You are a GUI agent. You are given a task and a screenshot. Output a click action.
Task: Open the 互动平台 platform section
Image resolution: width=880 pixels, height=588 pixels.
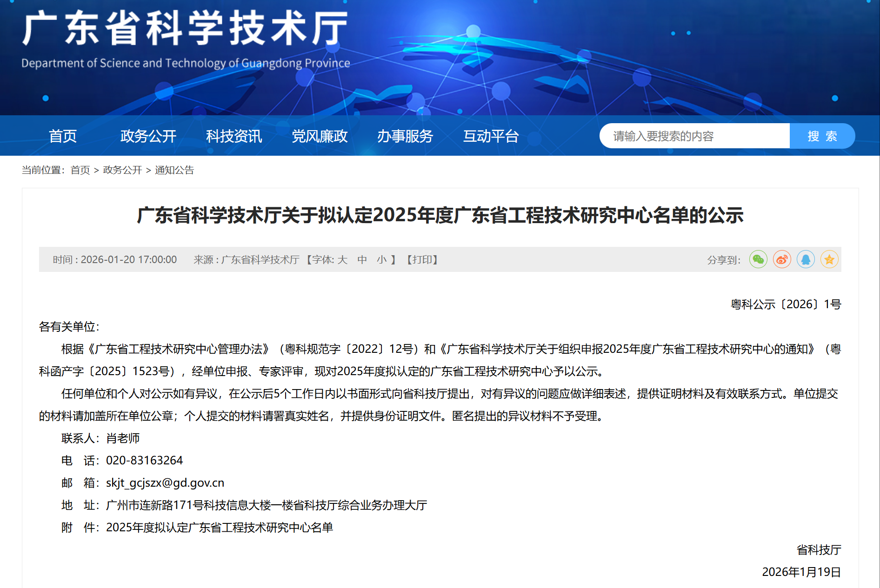(x=490, y=136)
